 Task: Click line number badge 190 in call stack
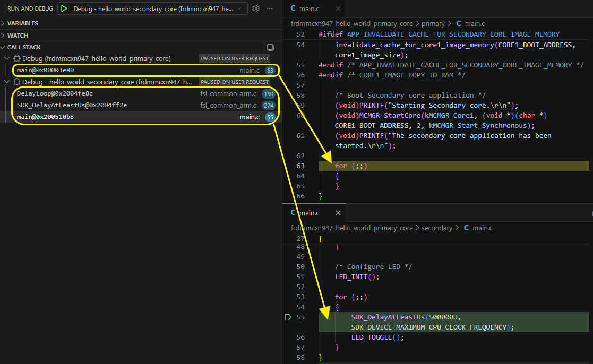click(269, 94)
